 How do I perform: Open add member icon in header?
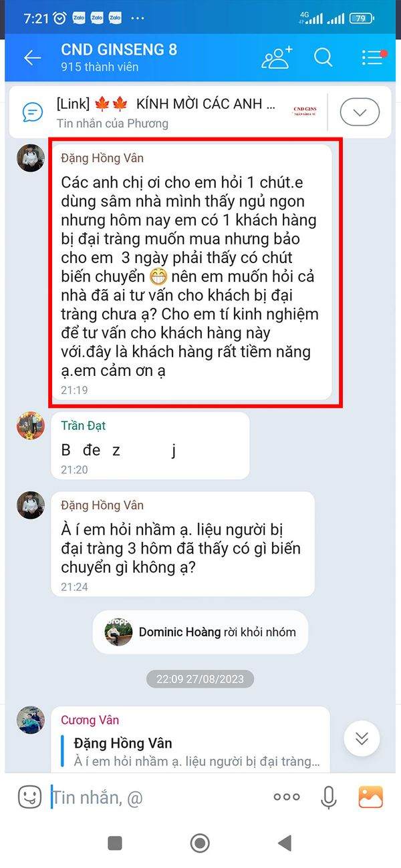[277, 57]
